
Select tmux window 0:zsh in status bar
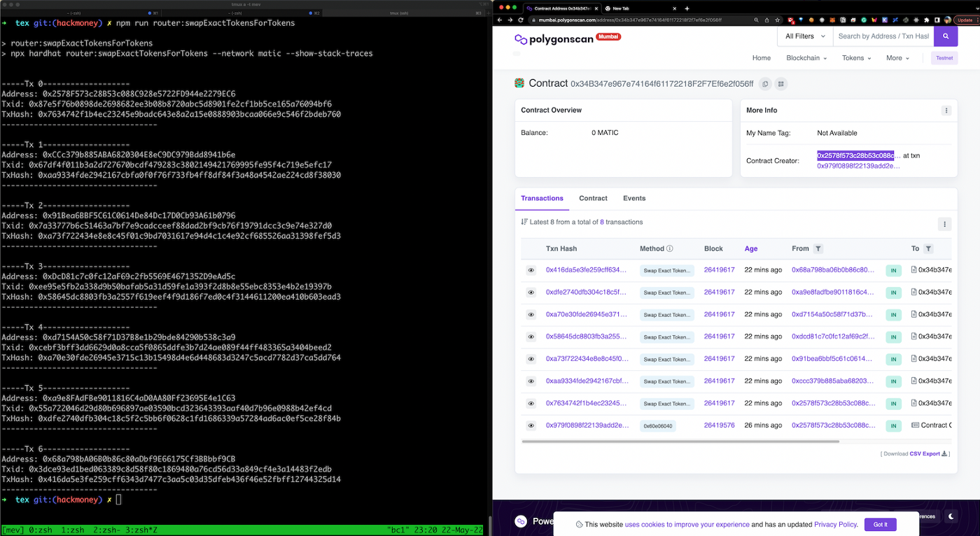click(x=41, y=530)
